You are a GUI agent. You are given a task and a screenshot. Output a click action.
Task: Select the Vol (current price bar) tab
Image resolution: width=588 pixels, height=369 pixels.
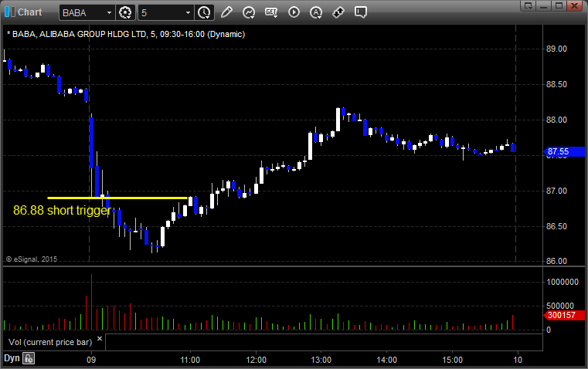click(48, 341)
